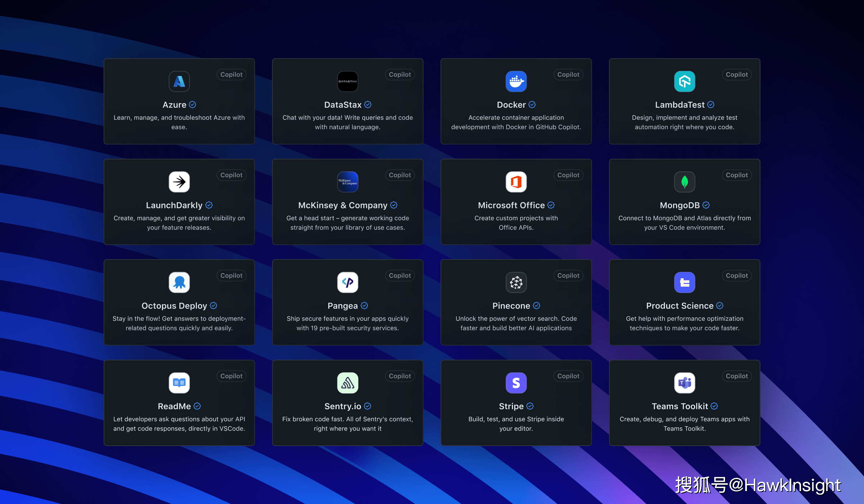
Task: Open the Docker extension title
Action: (511, 105)
